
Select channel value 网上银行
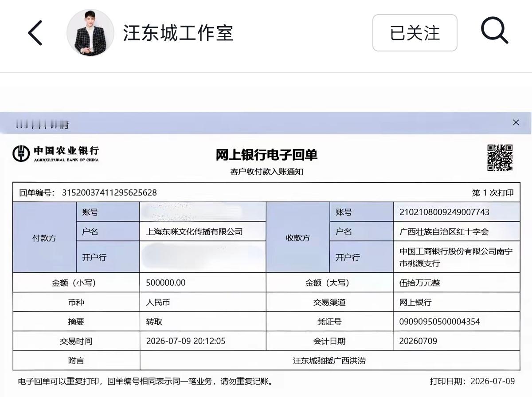(415, 302)
